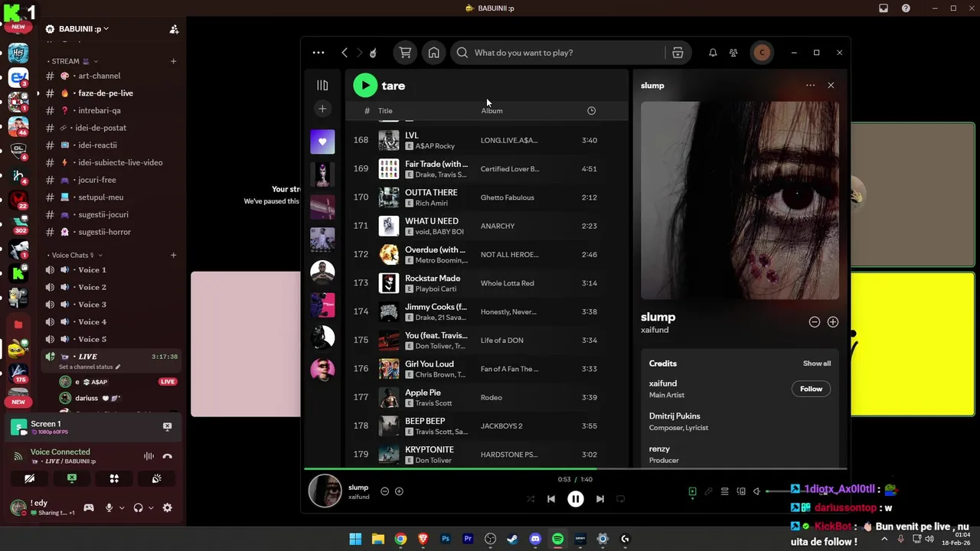Toggle repeat in Spotify player bar
This screenshot has height=551, width=980.
pyautogui.click(x=621, y=499)
